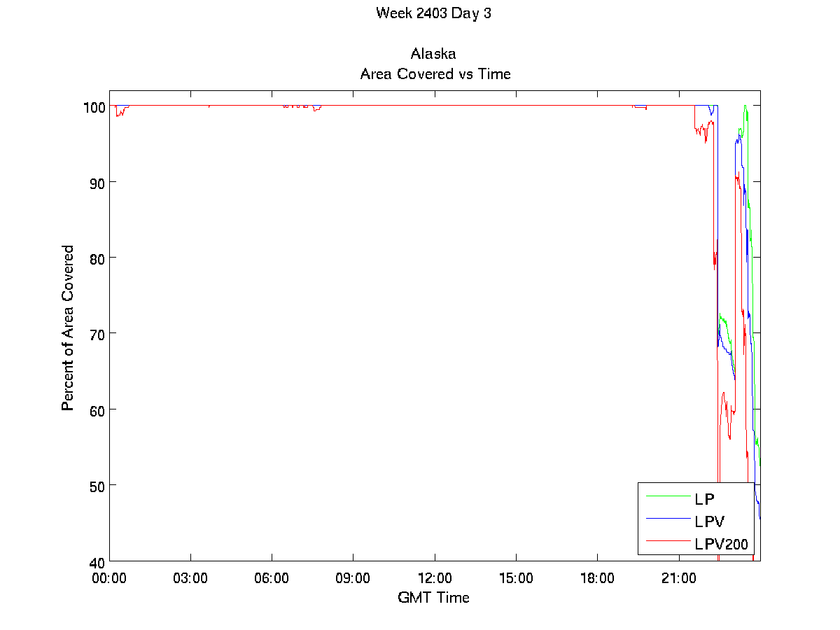The image size is (840, 630).
Task: Click the green LP legend line
Action: click(667, 496)
